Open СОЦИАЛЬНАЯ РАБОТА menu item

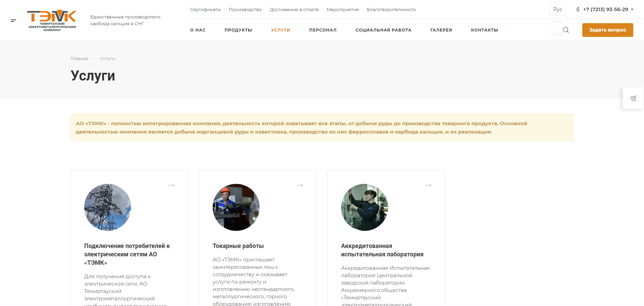[x=383, y=30]
